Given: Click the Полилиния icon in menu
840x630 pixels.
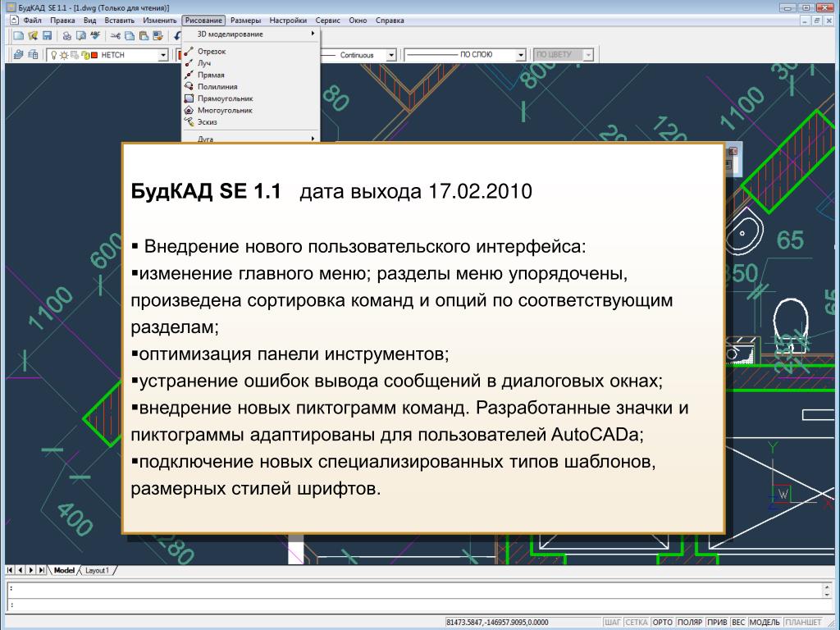Looking at the screenshot, I should coord(189,86).
